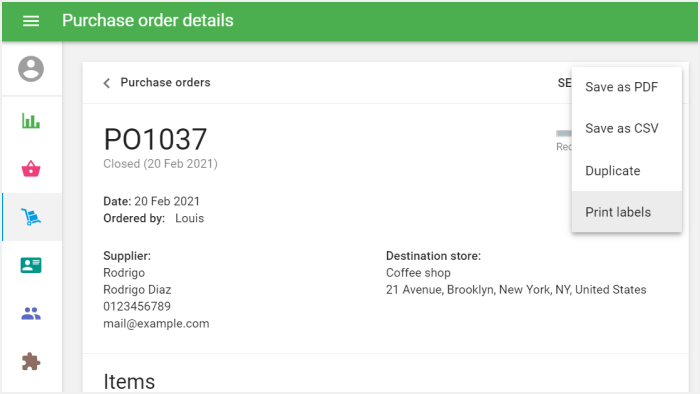
Task: Open the integrations puzzle piece icon
Action: tap(31, 361)
